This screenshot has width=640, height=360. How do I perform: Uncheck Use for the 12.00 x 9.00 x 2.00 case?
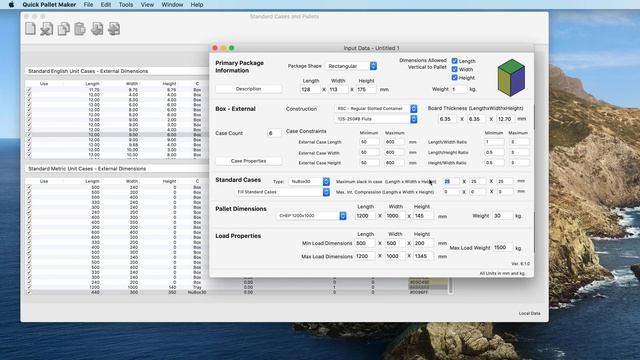coord(29,120)
